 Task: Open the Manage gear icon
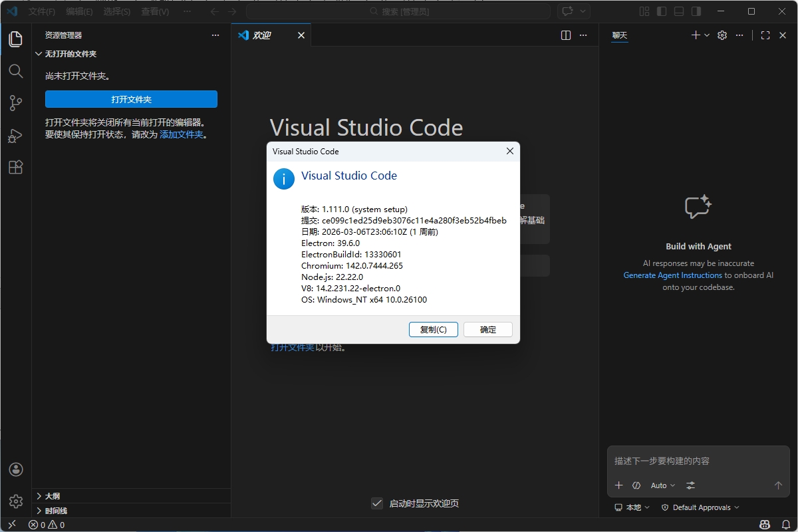pos(16,501)
